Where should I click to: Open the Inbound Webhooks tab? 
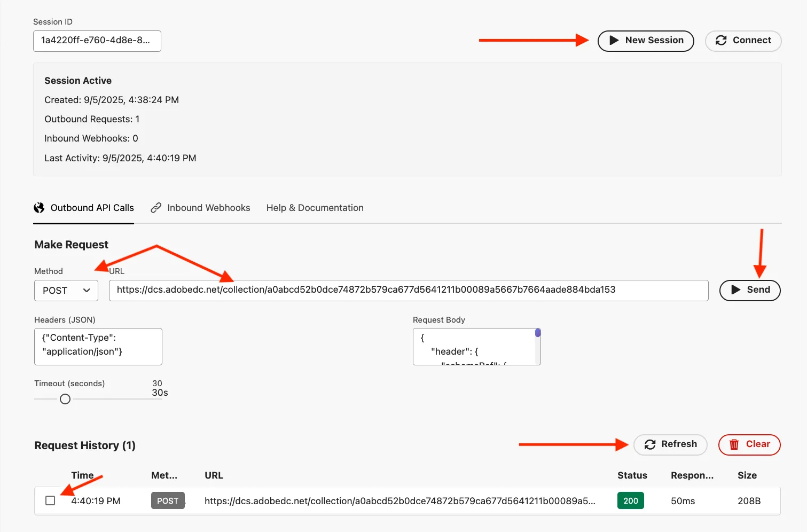coord(200,208)
